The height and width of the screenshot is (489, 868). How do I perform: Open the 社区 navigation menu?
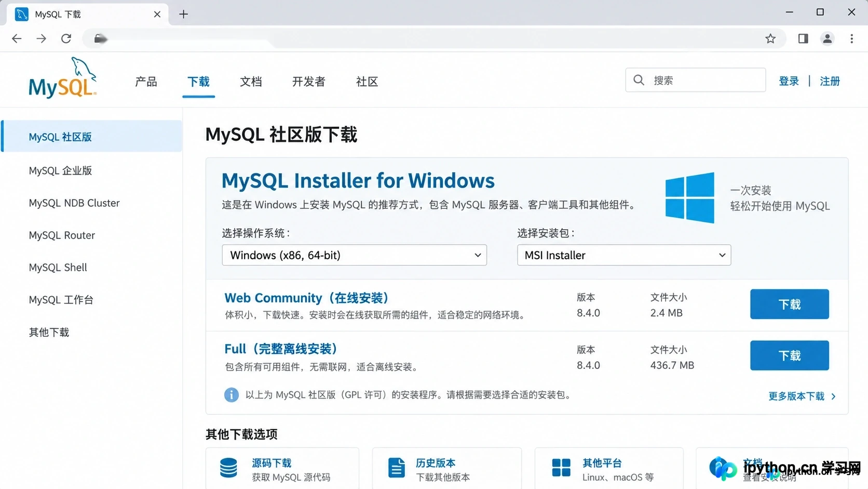tap(367, 82)
